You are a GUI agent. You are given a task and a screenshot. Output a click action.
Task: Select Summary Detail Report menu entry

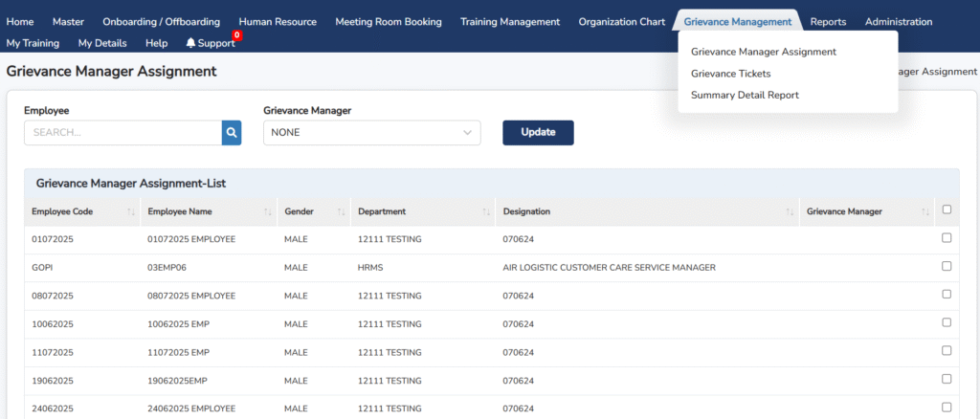(x=745, y=95)
